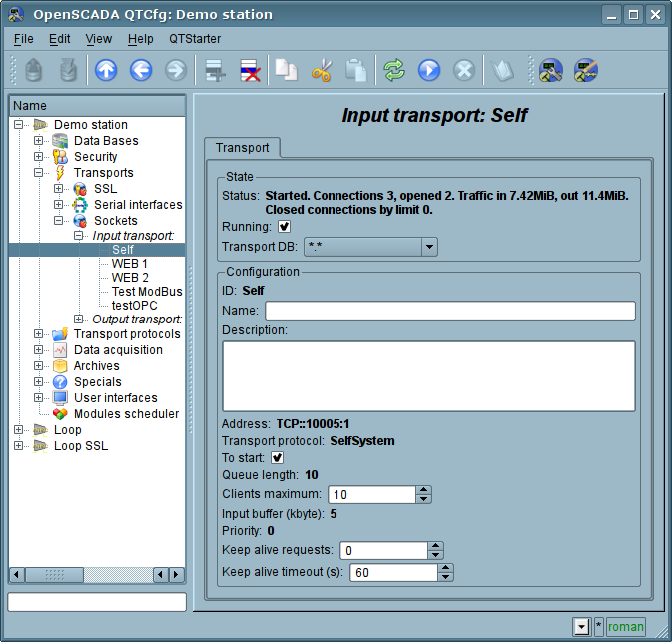Collapse the Demo station tree node
The width and height of the screenshot is (672, 642).
[18, 124]
